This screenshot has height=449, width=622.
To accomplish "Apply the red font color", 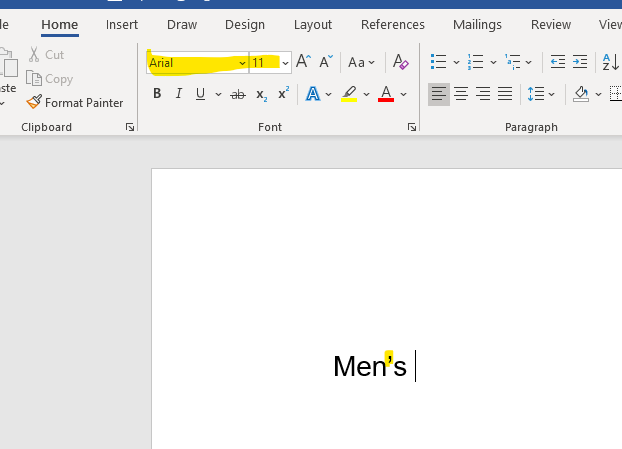I will [386, 94].
